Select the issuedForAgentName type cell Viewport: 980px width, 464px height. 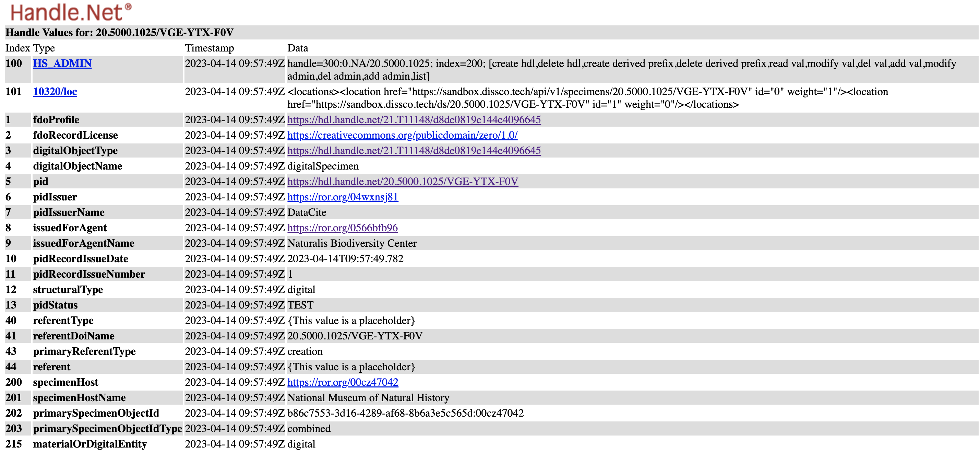[x=108, y=243]
